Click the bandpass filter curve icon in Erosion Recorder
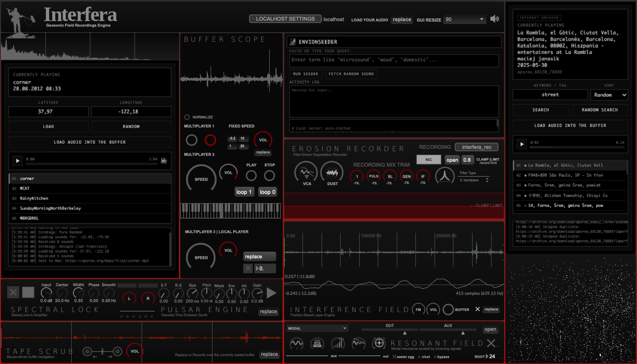 click(x=445, y=176)
